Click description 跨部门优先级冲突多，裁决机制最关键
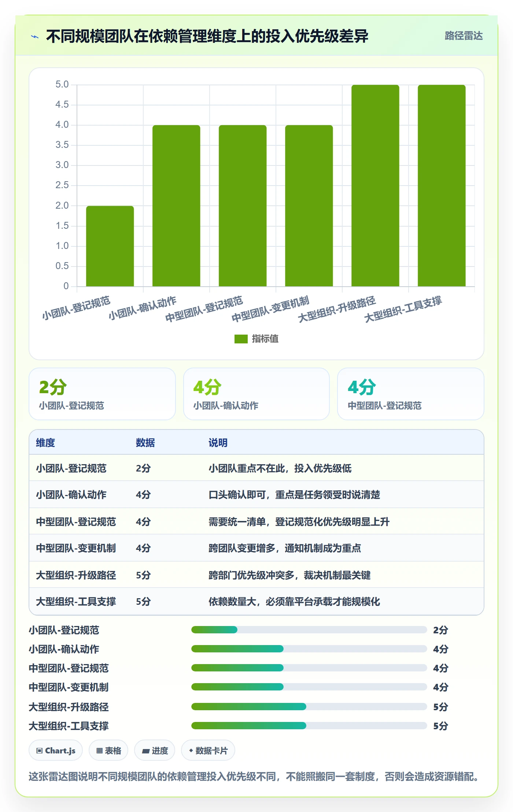The height and width of the screenshot is (812, 513). click(289, 575)
